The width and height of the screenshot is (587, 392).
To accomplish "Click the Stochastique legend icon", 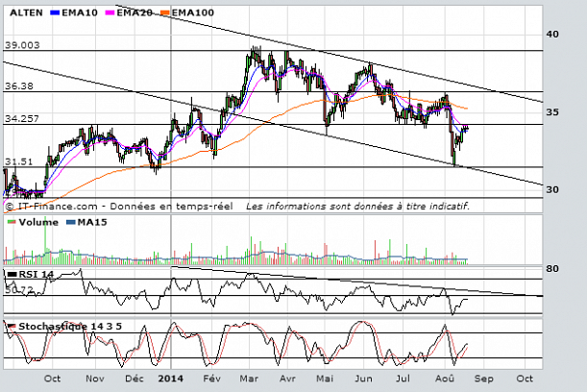I will (x=12, y=327).
